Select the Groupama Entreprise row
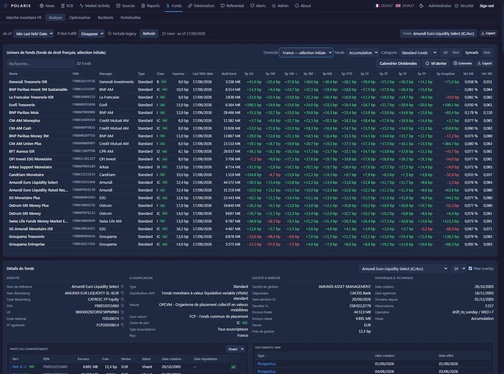The height and width of the screenshot is (374, 504). point(250,244)
